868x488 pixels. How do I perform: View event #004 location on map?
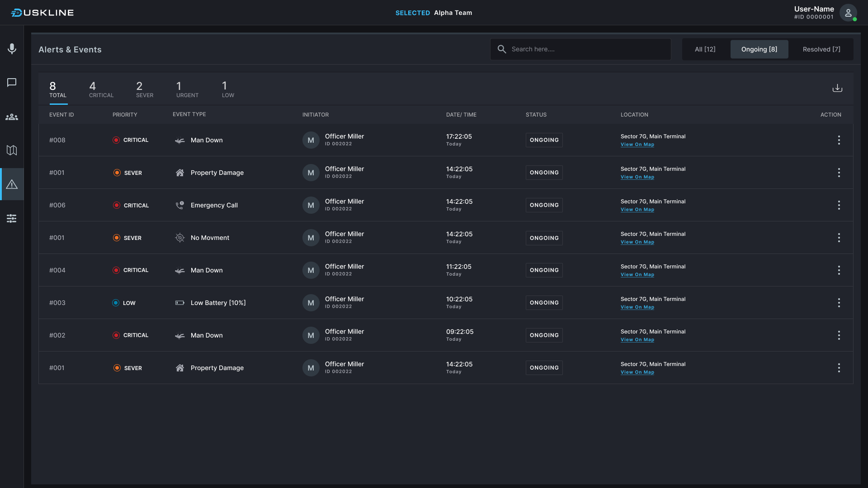pos(637,275)
